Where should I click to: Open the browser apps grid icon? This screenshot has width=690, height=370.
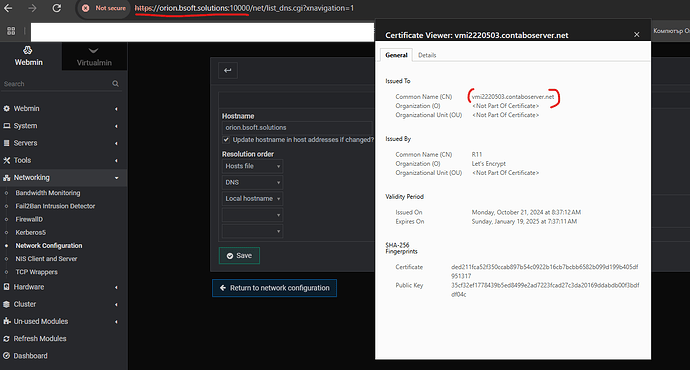(x=11, y=31)
